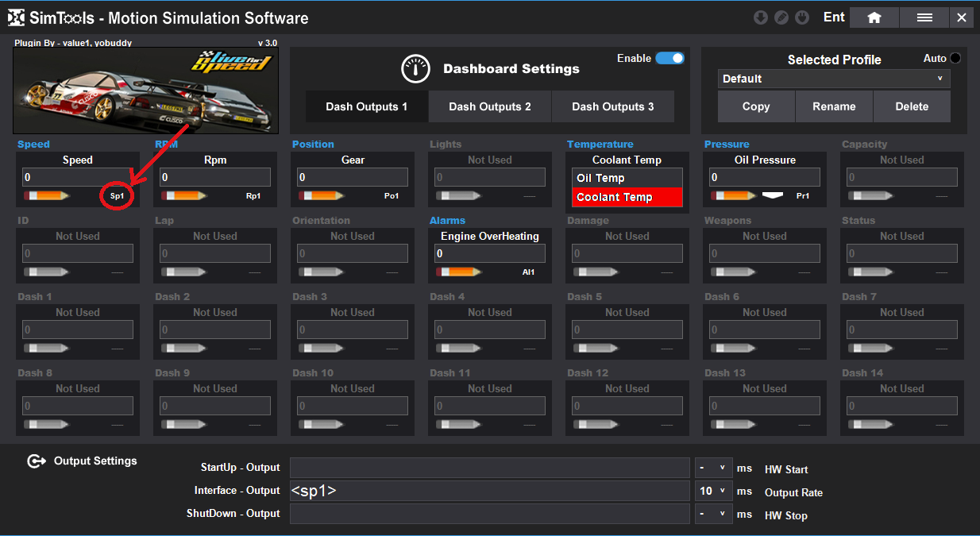Click the Rpm value input field
The image size is (980, 536).
(x=215, y=177)
